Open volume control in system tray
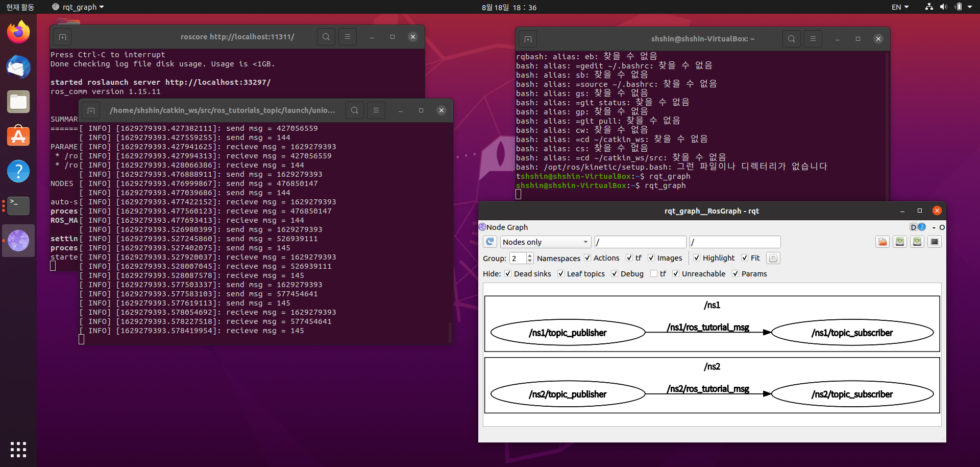The height and width of the screenshot is (467, 980). pyautogui.click(x=943, y=7)
